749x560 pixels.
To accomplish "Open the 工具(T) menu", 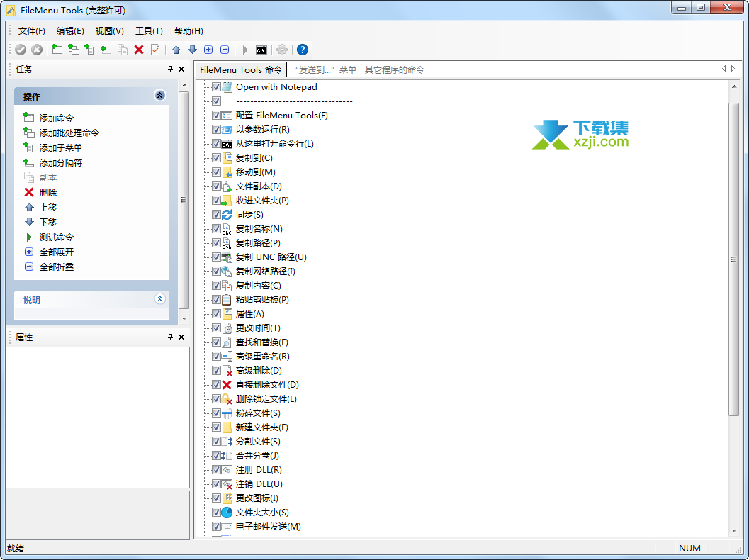I will 149,31.
